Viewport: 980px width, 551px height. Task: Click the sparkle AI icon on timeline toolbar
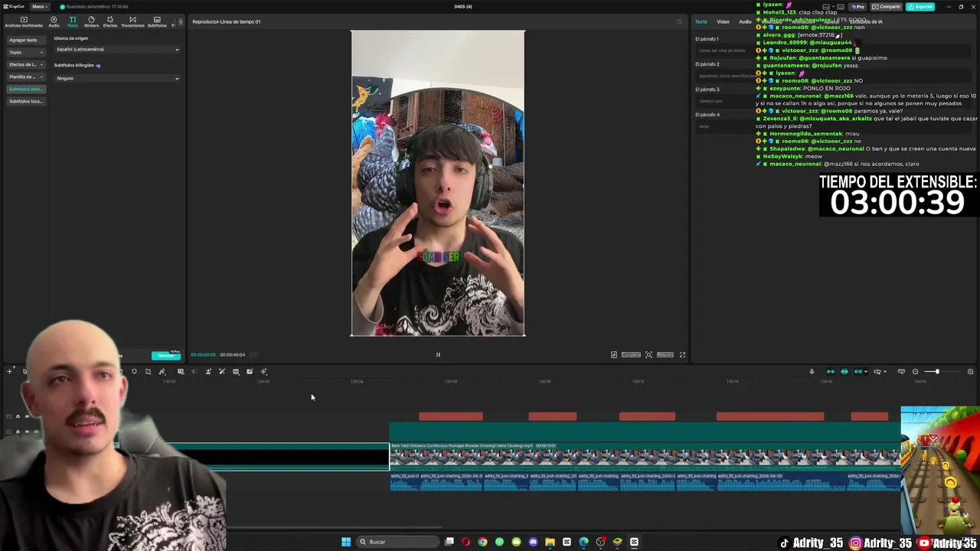263,372
